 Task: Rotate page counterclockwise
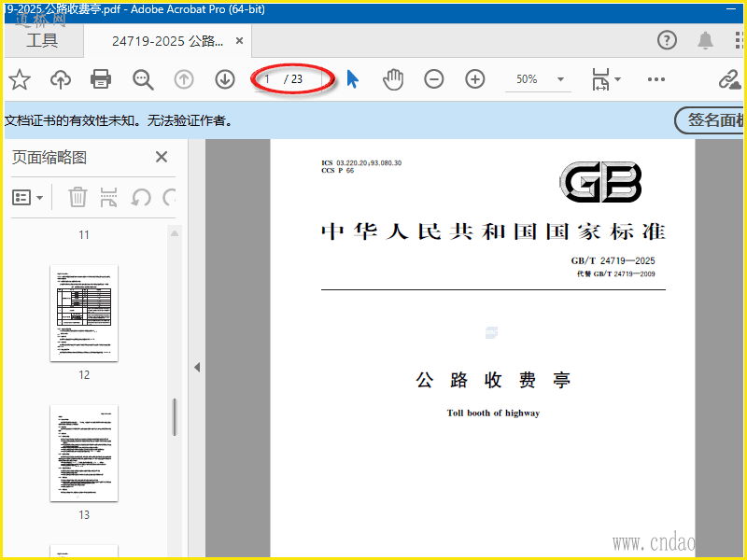point(141,197)
